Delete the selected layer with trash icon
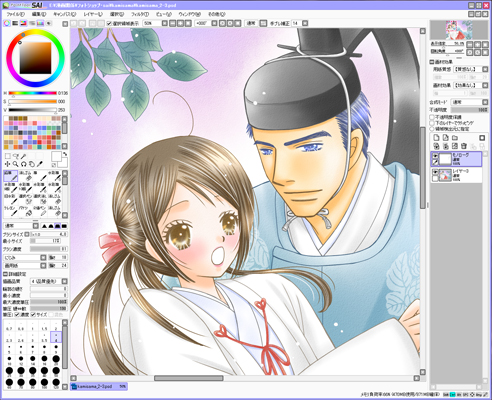Viewport: 492px width, 400px height. tap(464, 146)
